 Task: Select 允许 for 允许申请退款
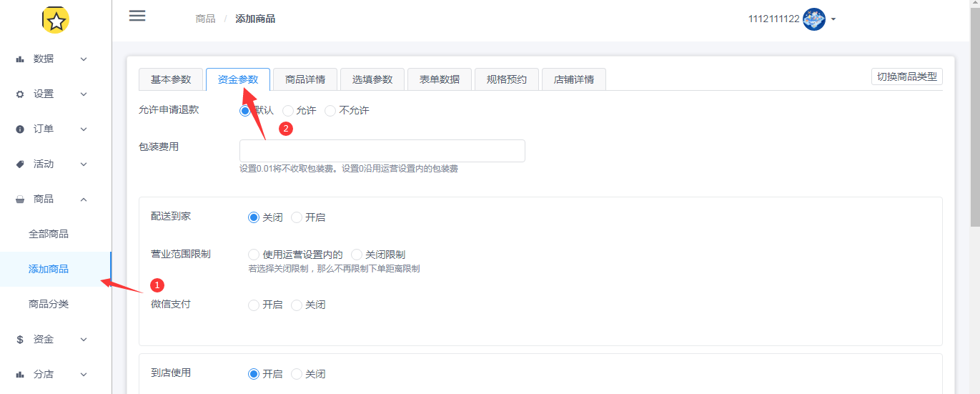click(x=288, y=111)
